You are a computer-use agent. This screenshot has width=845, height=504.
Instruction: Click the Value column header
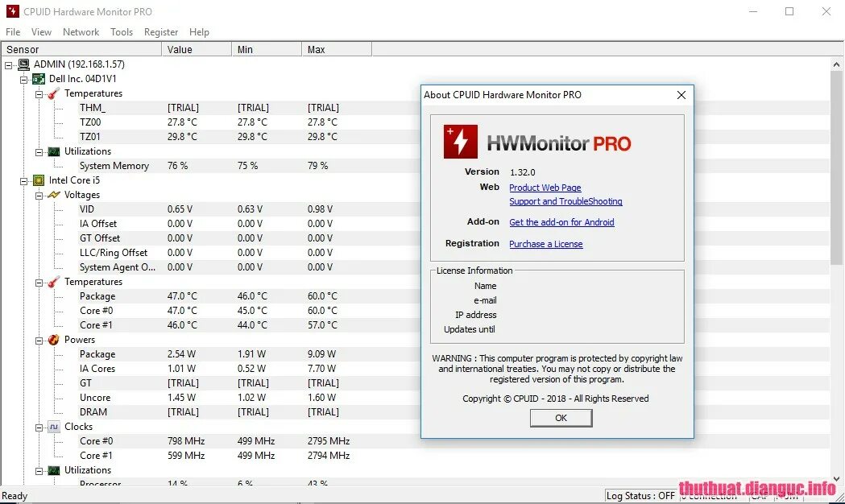197,50
